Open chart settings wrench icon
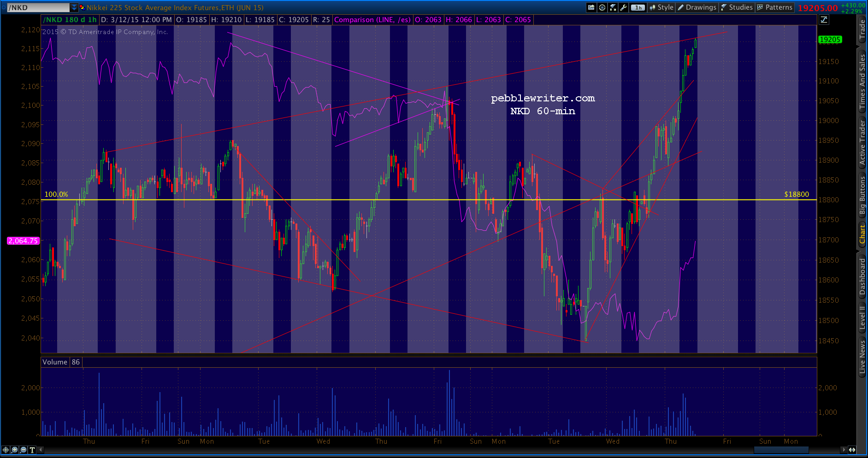Screen dimensions: 868x458 tap(624, 7)
